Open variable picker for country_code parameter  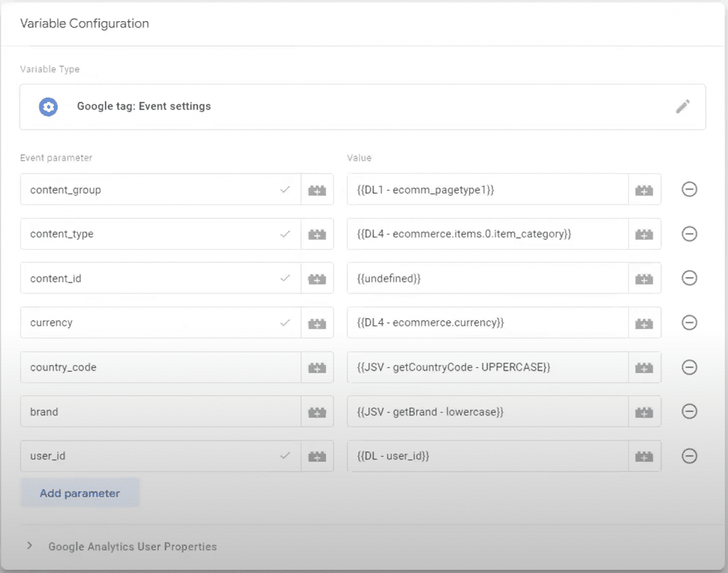pos(317,367)
